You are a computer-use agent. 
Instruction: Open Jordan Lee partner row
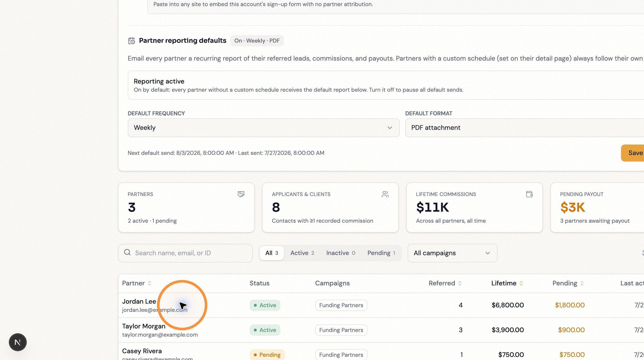(381, 305)
